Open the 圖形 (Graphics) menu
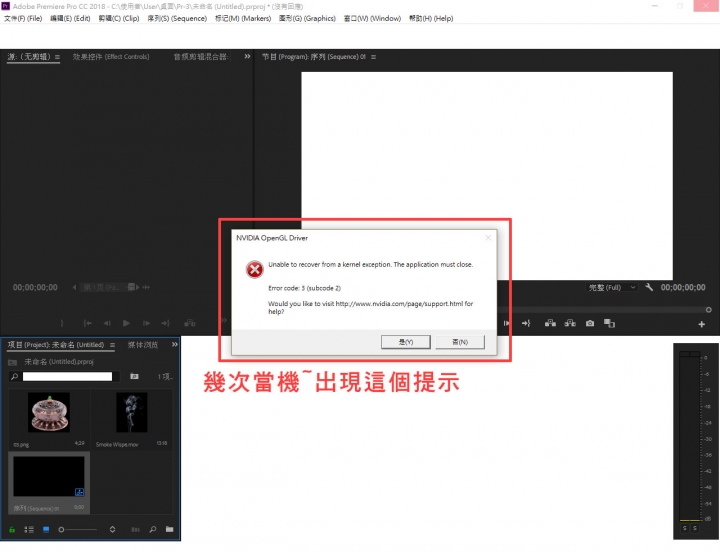The image size is (720, 552). 307,18
